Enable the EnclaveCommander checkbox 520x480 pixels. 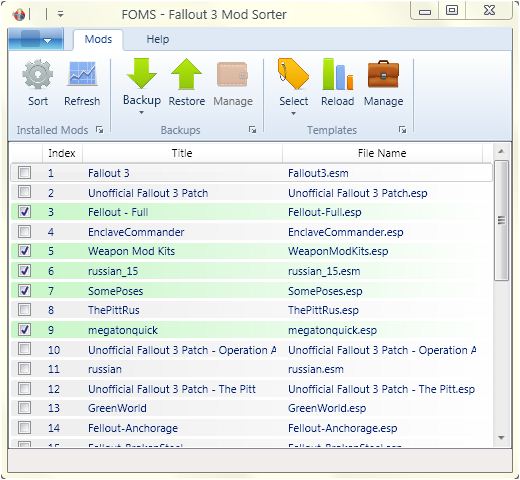point(24,231)
